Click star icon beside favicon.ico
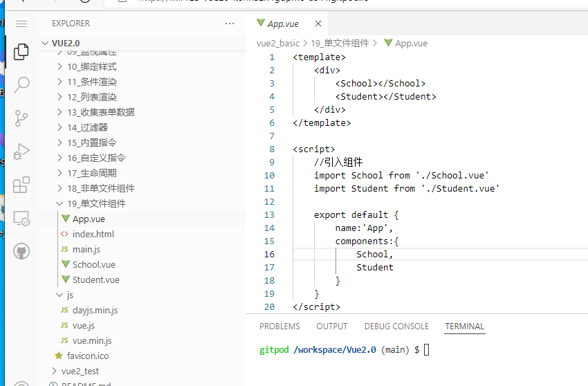This screenshot has height=386, width=588. coord(59,356)
